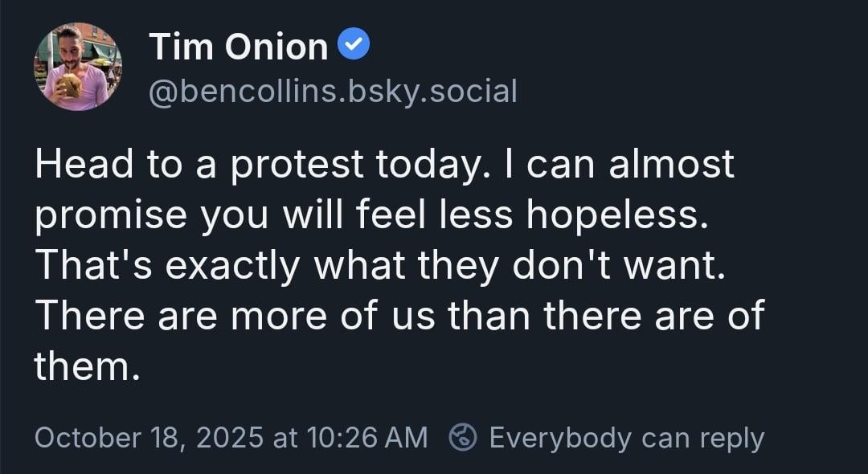
Task: Click the "October 18, 2025" post date
Action: pos(149,438)
